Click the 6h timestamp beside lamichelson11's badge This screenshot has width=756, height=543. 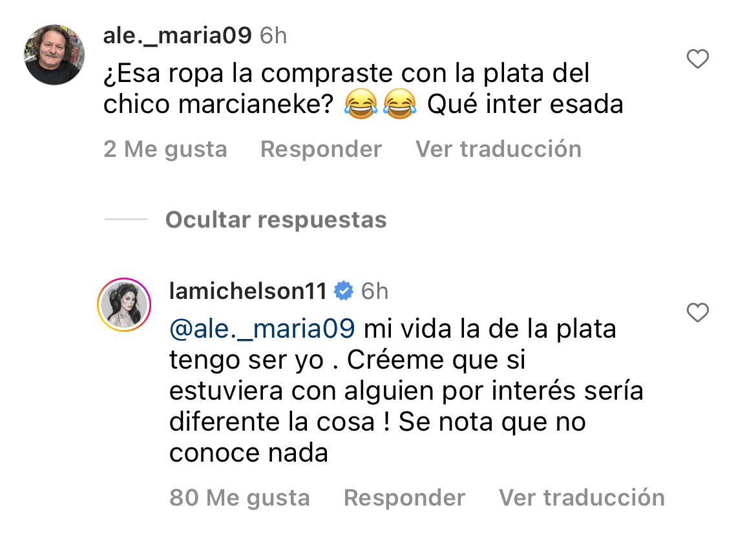375,291
